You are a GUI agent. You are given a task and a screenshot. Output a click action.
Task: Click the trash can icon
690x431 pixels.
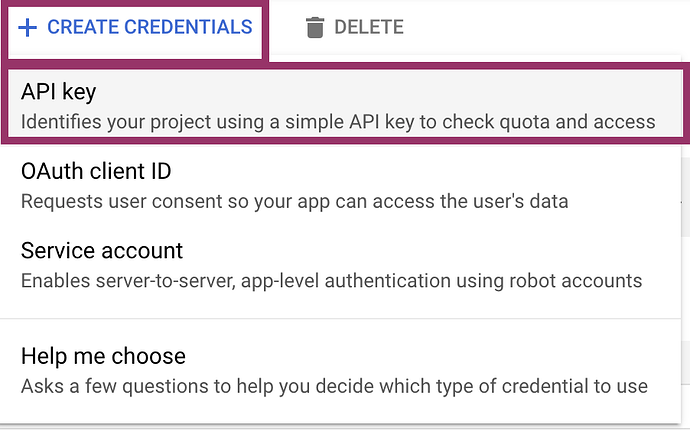coord(315,28)
